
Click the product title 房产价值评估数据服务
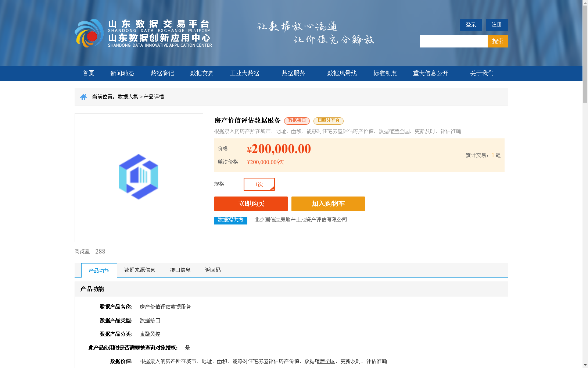[x=247, y=121]
